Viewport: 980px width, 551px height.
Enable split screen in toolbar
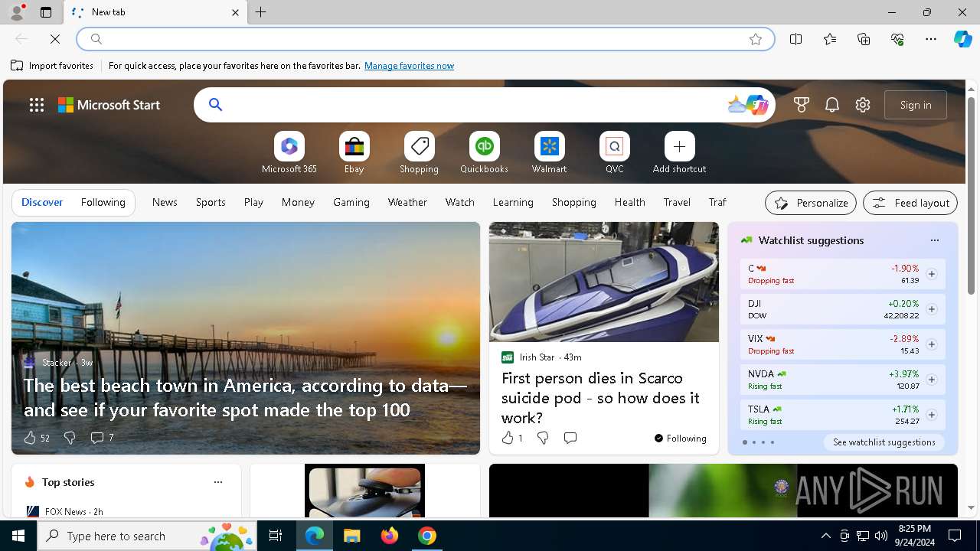point(796,39)
